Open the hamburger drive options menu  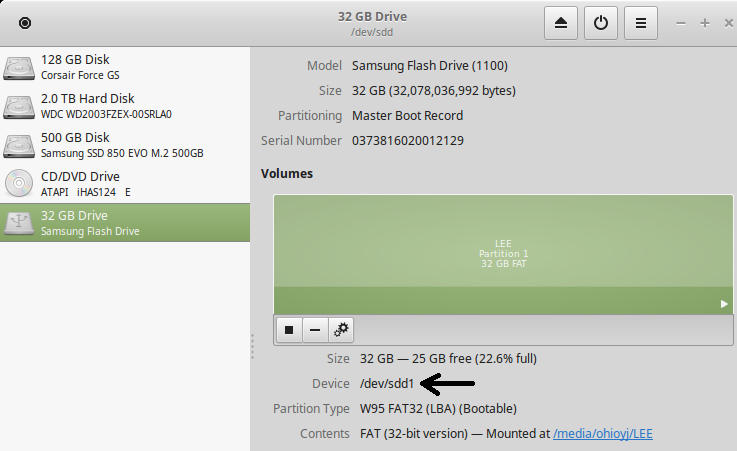click(x=641, y=23)
